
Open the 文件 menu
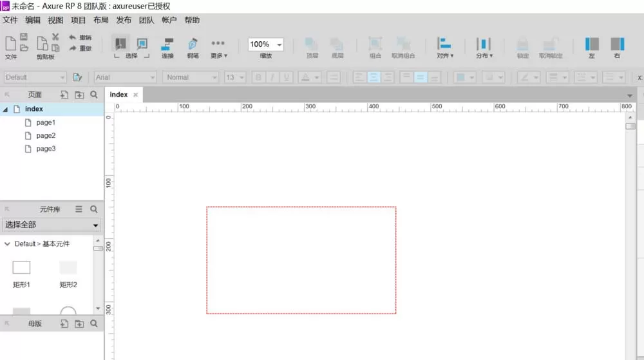[10, 20]
